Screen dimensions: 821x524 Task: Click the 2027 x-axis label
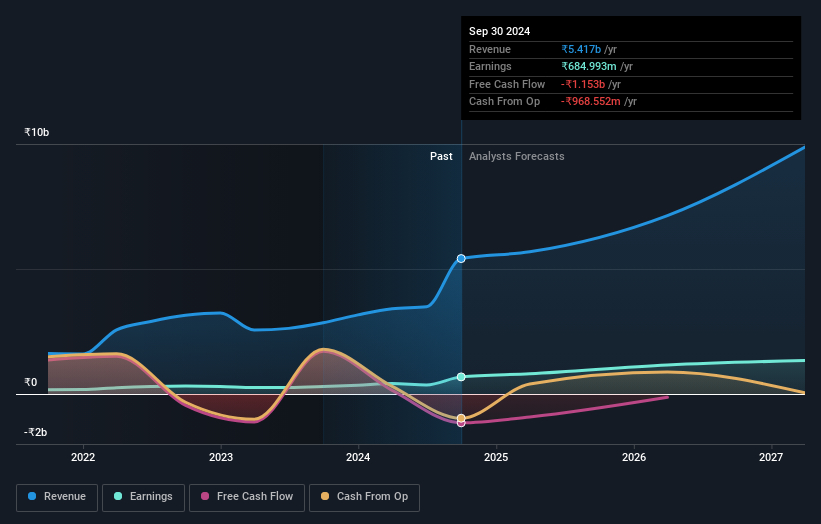771,458
